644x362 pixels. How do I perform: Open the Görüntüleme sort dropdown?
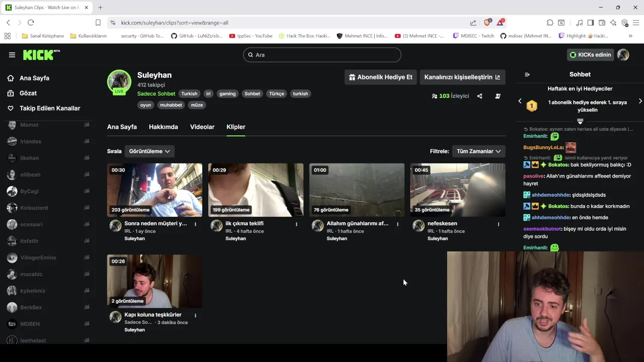tap(149, 151)
